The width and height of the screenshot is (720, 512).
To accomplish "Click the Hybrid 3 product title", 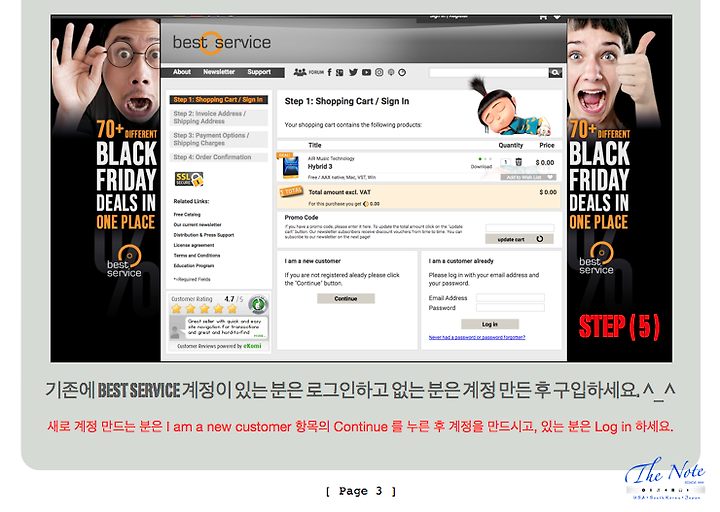I will point(320,166).
